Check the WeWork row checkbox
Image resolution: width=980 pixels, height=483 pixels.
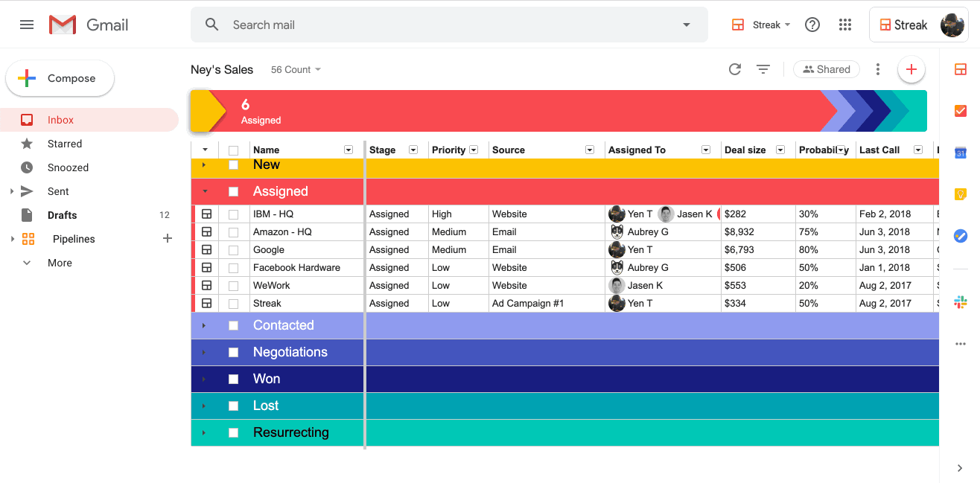[x=233, y=286]
